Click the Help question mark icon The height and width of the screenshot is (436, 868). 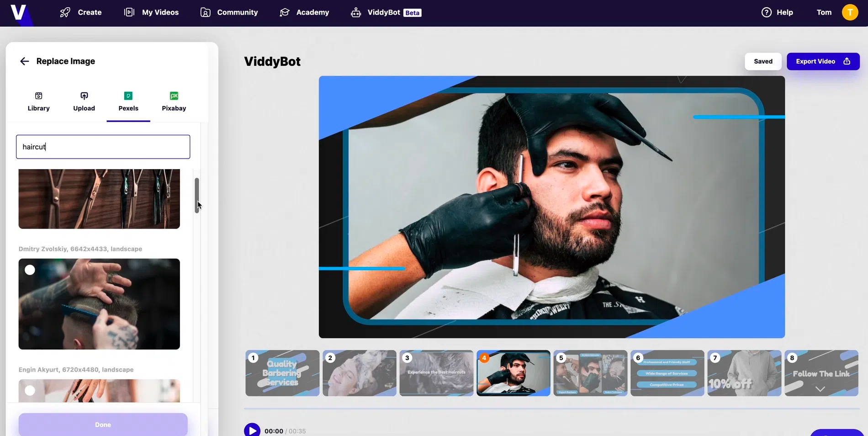[766, 12]
